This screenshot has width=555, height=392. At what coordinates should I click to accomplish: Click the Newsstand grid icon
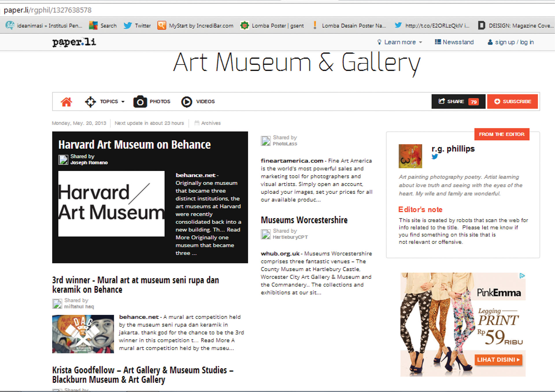click(438, 42)
